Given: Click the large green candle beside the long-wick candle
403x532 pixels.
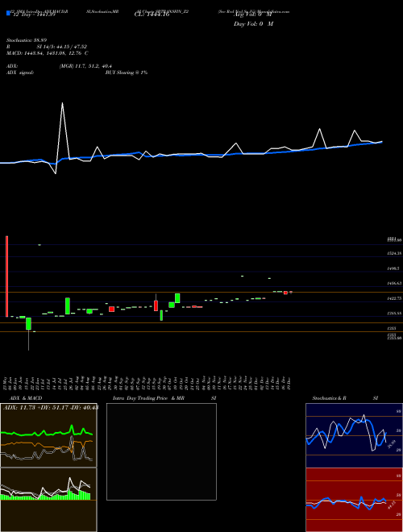Looking at the screenshot, I should [68, 306].
